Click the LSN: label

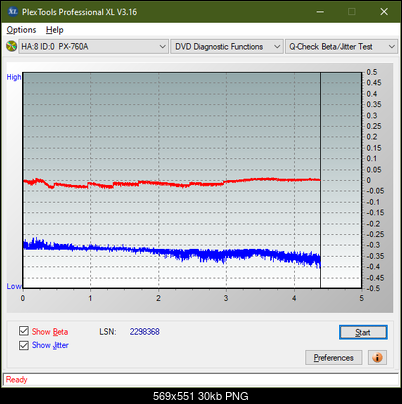tap(108, 332)
